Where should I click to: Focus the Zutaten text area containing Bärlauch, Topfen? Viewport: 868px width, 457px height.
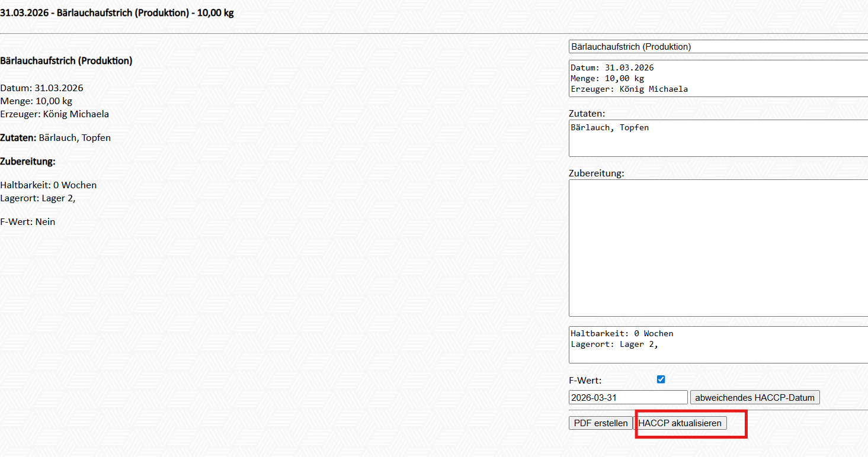[x=717, y=138]
